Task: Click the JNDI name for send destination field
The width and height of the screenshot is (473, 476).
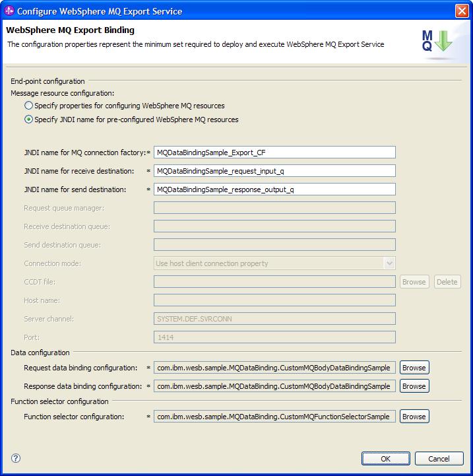Action: 274,189
